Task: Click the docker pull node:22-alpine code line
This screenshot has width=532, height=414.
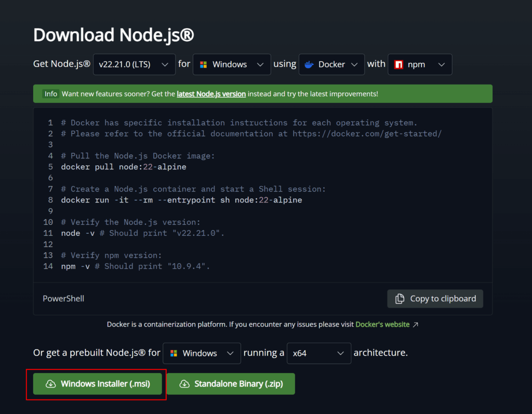Action: (x=123, y=167)
